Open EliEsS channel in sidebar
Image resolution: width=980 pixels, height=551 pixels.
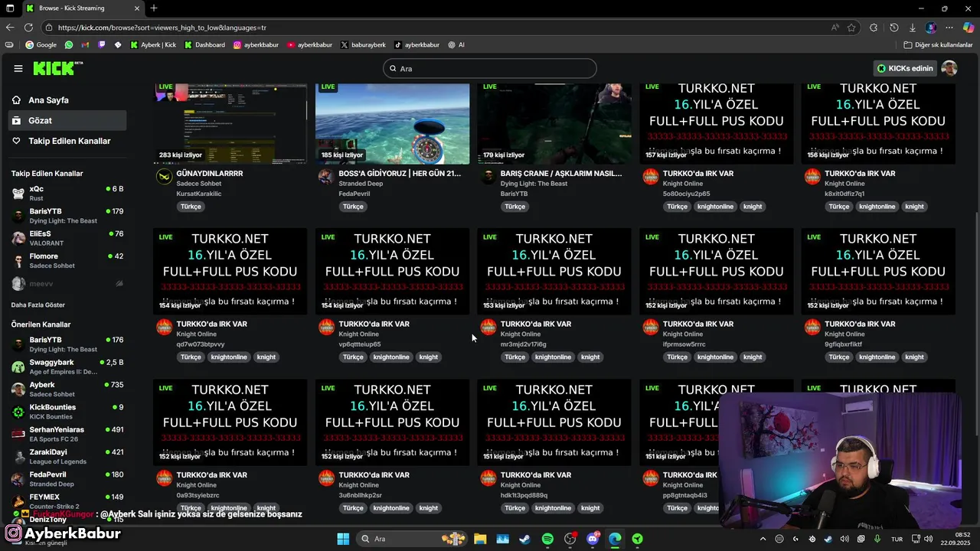click(x=67, y=238)
